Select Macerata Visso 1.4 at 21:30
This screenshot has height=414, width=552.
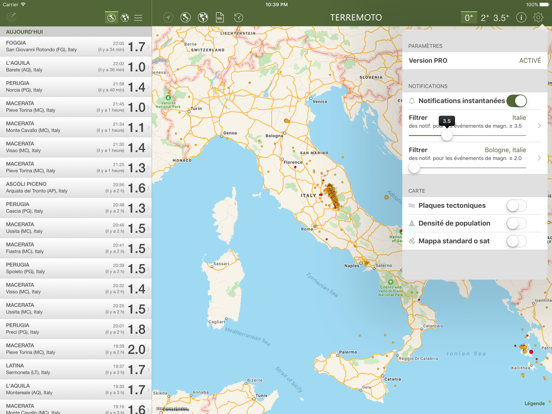coord(76,147)
